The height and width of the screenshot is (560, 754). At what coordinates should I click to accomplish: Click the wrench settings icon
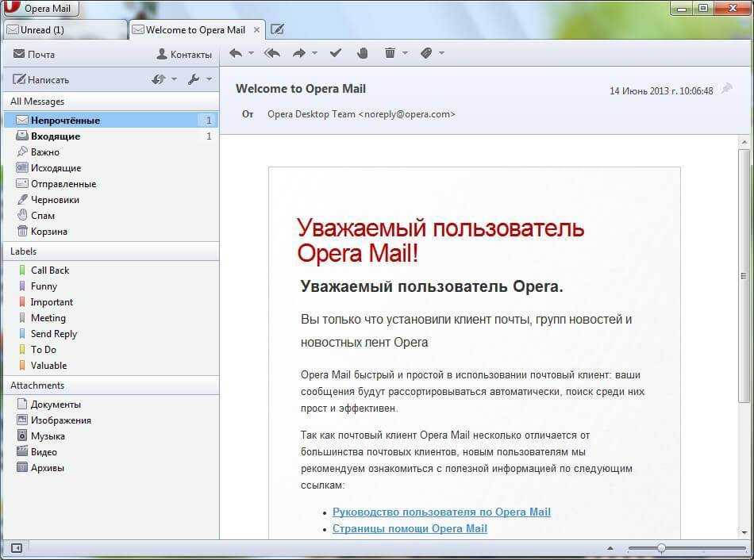[194, 79]
